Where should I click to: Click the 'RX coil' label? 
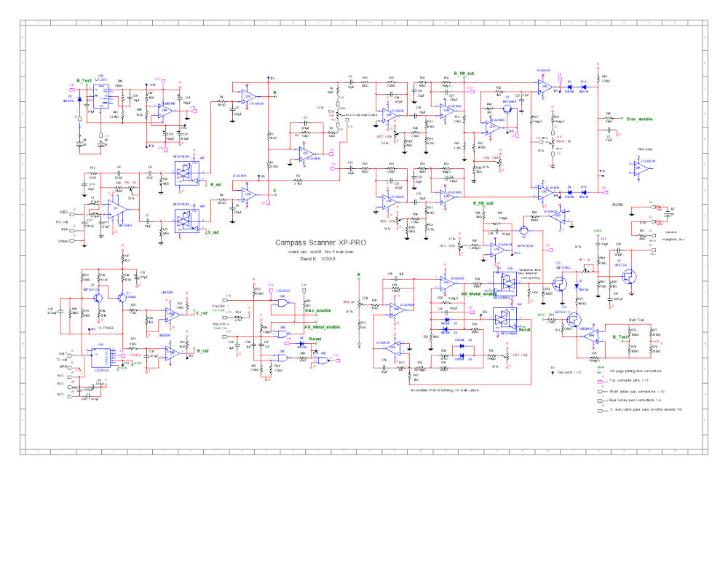(62, 222)
